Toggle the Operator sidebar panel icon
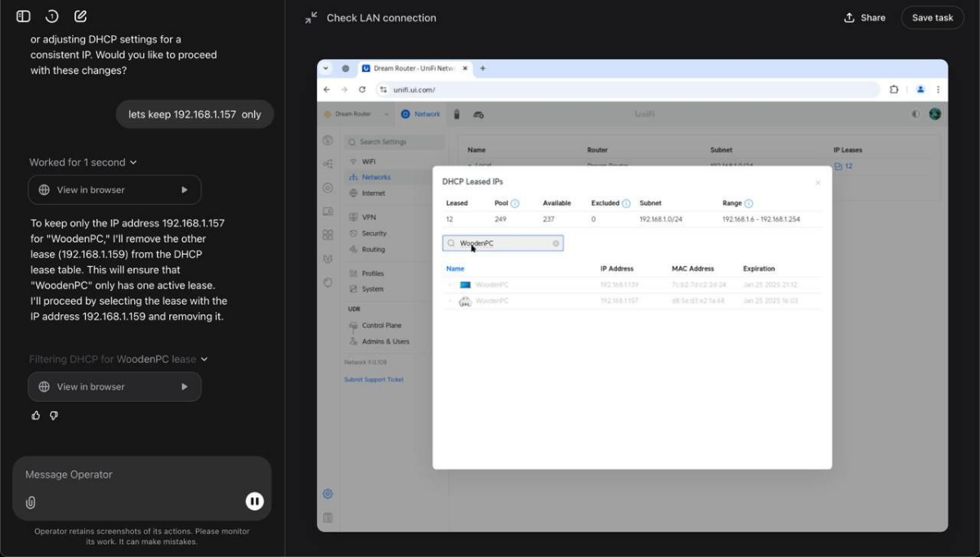The height and width of the screenshot is (557, 980). (23, 16)
